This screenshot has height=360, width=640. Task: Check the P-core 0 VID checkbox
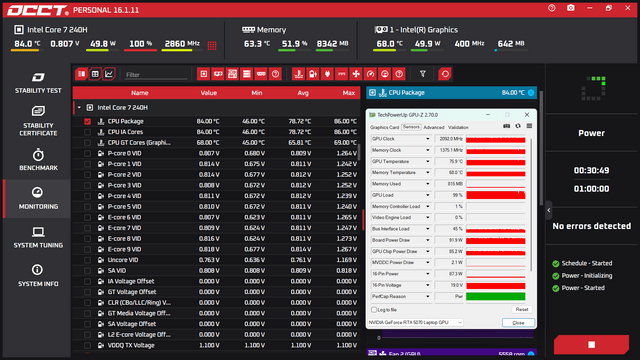[87, 153]
